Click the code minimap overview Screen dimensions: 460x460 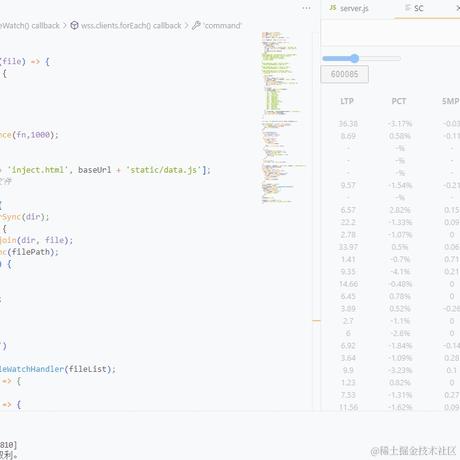tap(283, 117)
